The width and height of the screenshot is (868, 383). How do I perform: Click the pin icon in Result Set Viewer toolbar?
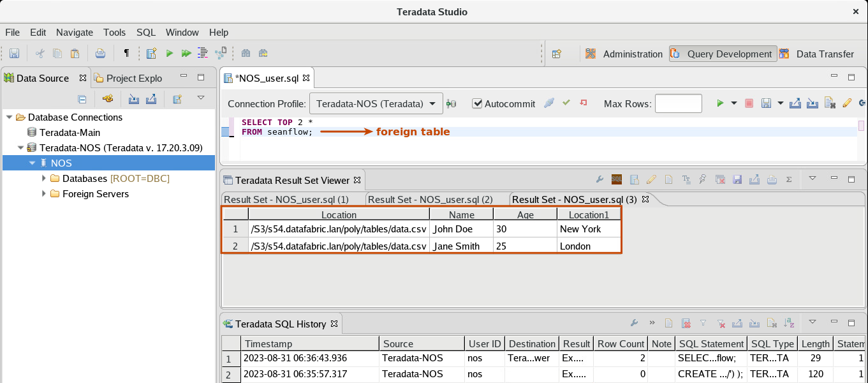[x=703, y=180]
